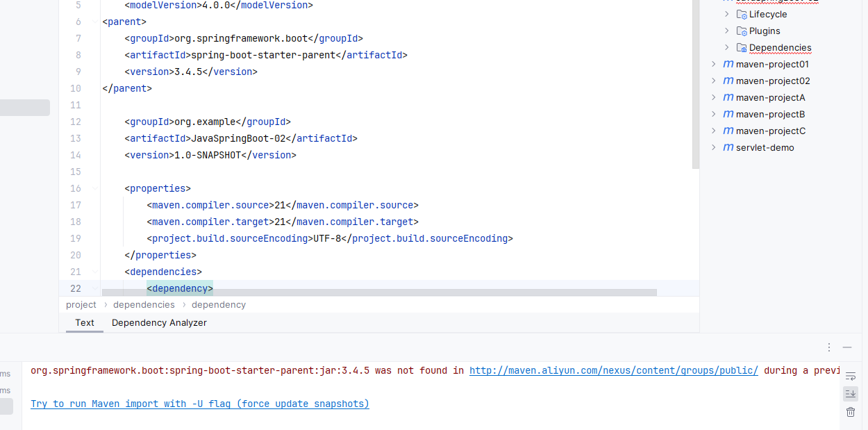Screen dimensions: 868x430
Task: Expand the maven-projectB module
Action: [x=713, y=114]
